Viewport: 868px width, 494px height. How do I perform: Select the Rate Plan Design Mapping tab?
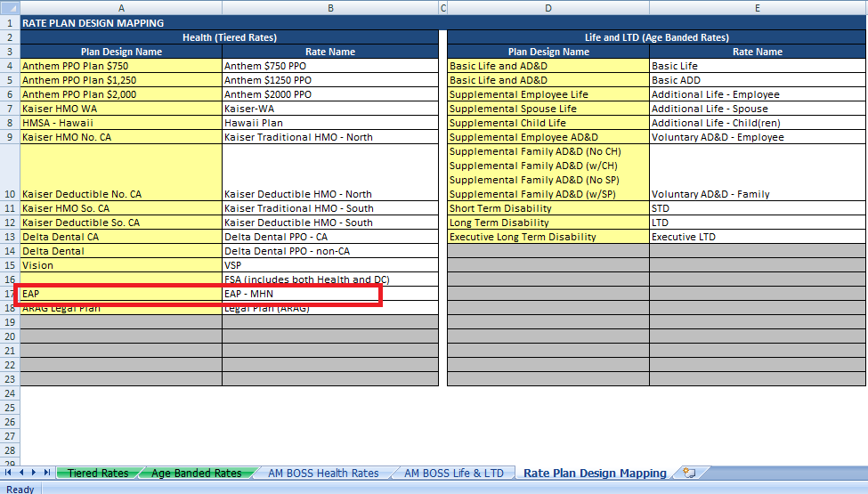click(x=595, y=473)
